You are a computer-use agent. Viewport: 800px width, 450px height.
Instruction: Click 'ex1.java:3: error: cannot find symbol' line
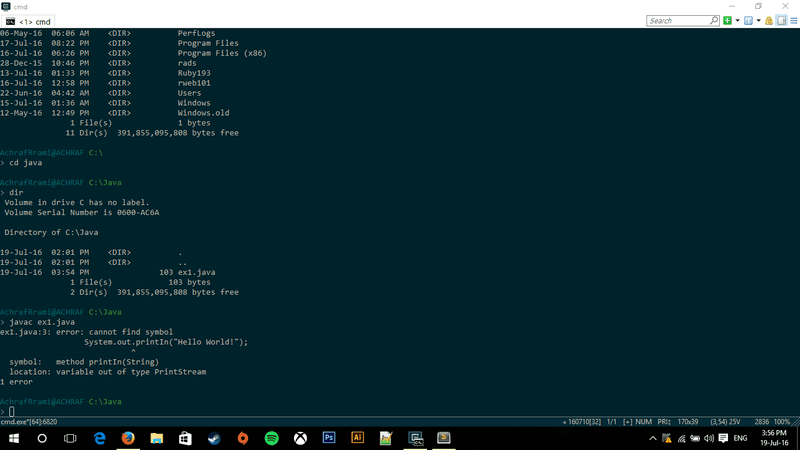(86, 332)
